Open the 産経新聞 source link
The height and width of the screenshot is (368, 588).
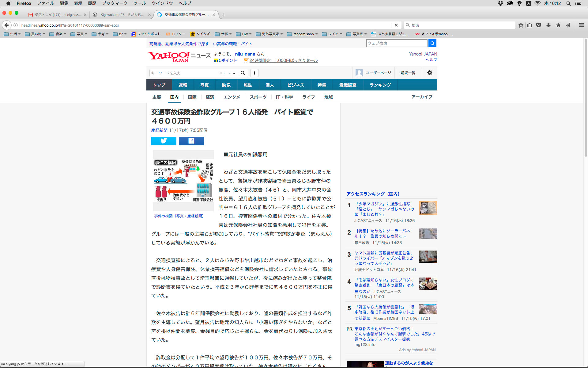tap(159, 130)
